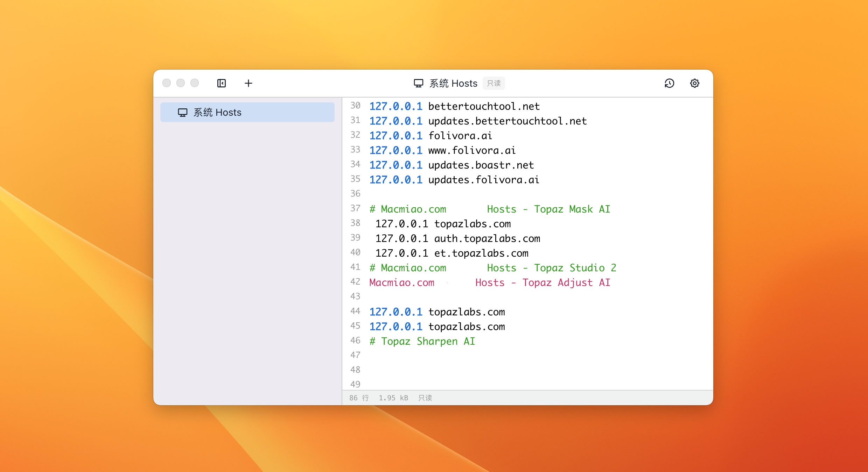Click # Macmiao.com on line 41
This screenshot has height=472, width=868.
point(408,268)
